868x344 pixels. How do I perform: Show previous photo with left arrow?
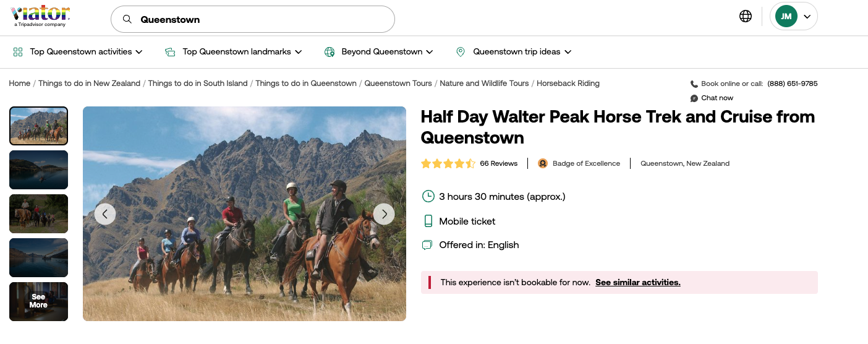pyautogui.click(x=105, y=214)
